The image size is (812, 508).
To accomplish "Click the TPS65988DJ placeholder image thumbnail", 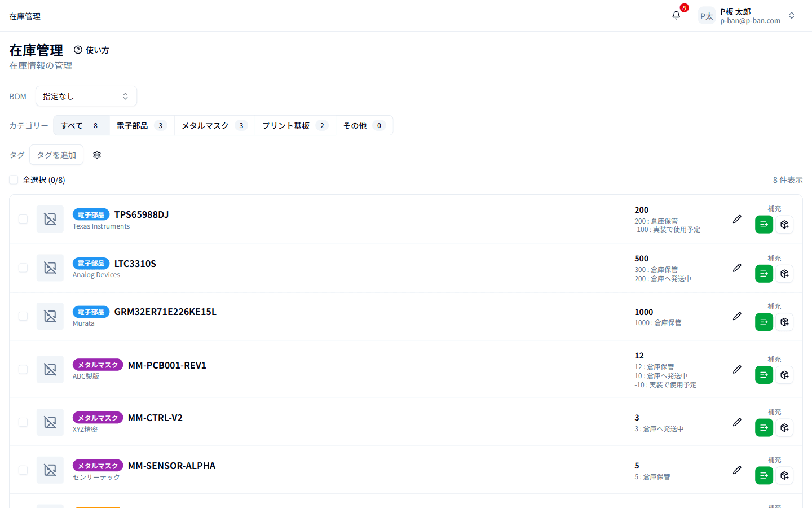I will pyautogui.click(x=50, y=219).
